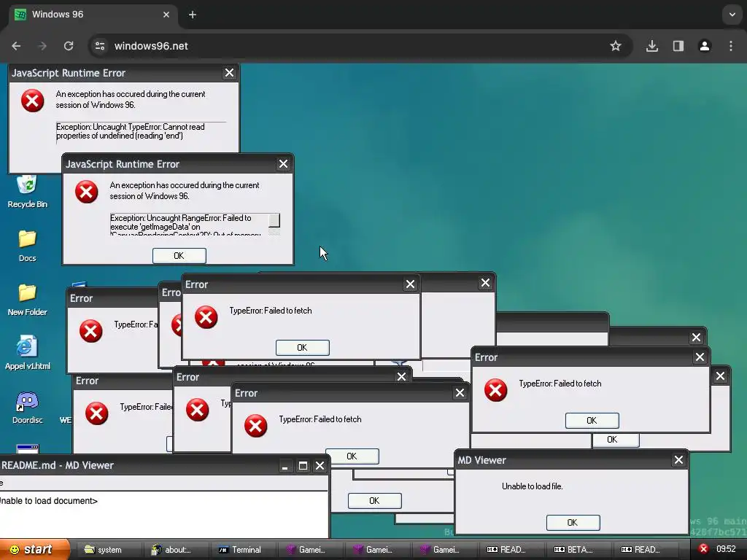Screen dimensions: 747x560
Task: Click OK in Error dialog below the RangeError dialog
Action: 303,348
